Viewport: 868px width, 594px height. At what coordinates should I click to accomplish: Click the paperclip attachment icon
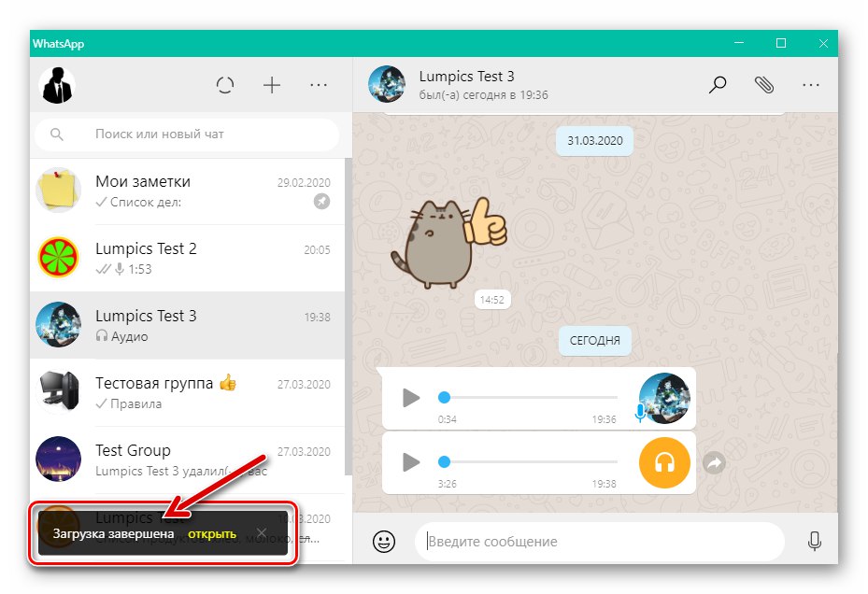[x=764, y=84]
